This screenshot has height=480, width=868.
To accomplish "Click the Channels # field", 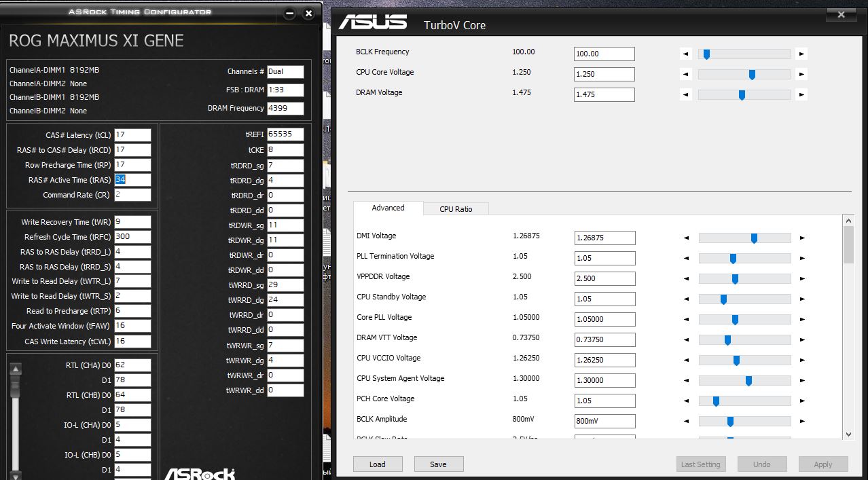I will pos(285,71).
